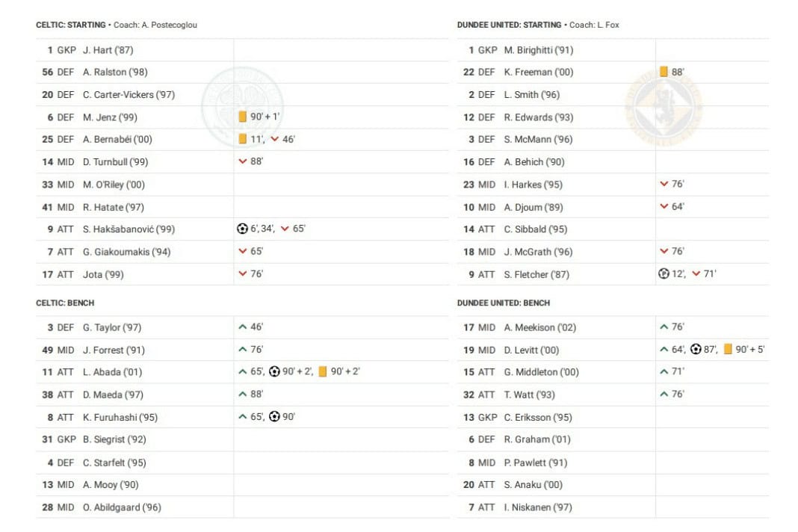This screenshot has height=532, width=798.
Task: Click K. Freeman's yellow card icon
Action: pos(664,72)
